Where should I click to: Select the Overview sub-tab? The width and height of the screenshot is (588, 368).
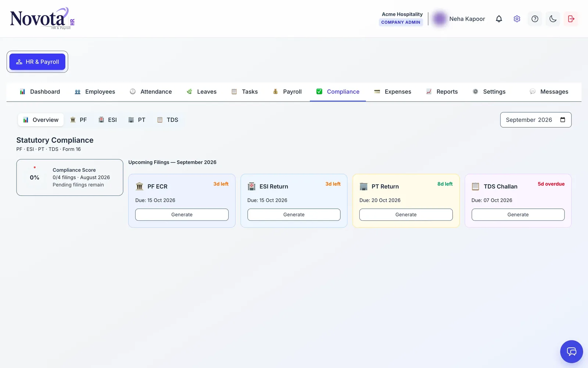[41, 120]
